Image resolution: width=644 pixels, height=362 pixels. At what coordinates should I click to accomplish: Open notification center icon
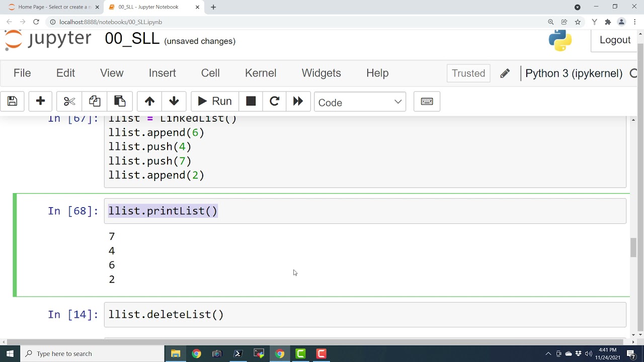(x=631, y=353)
